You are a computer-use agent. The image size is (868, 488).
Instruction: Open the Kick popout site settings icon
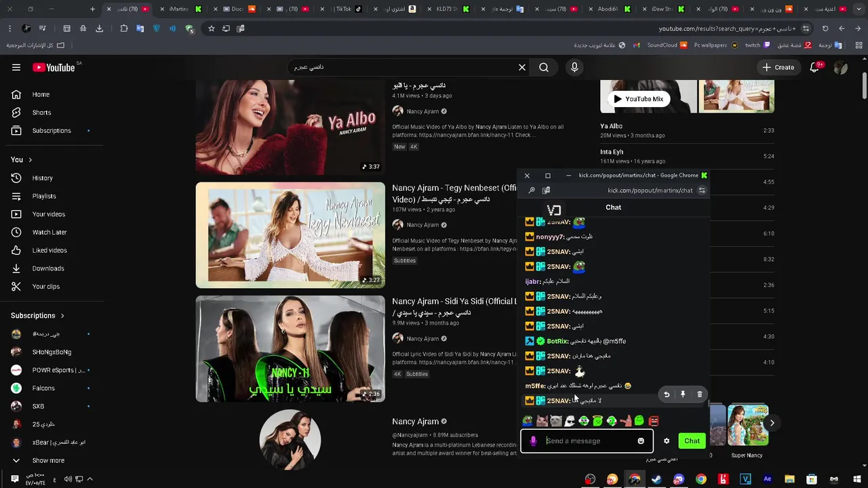point(702,190)
